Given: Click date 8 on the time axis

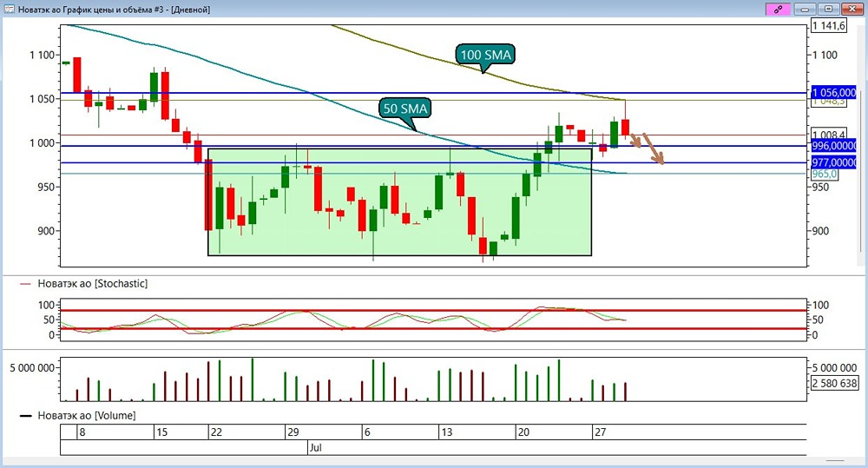Looking at the screenshot, I should (x=82, y=432).
